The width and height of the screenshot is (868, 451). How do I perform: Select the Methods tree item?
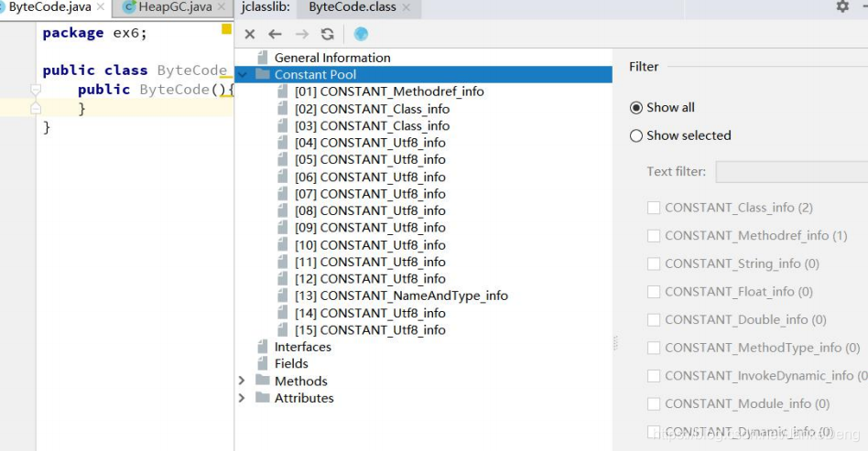[x=300, y=381]
